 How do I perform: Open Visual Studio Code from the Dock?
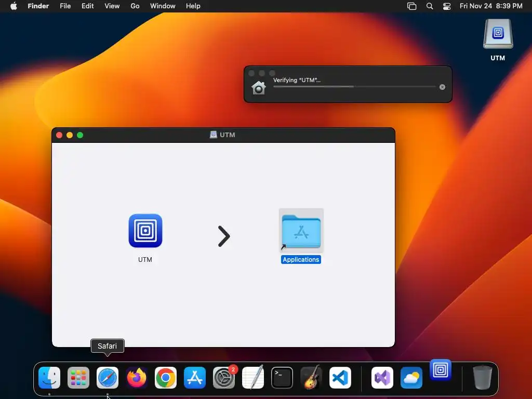[340, 378]
